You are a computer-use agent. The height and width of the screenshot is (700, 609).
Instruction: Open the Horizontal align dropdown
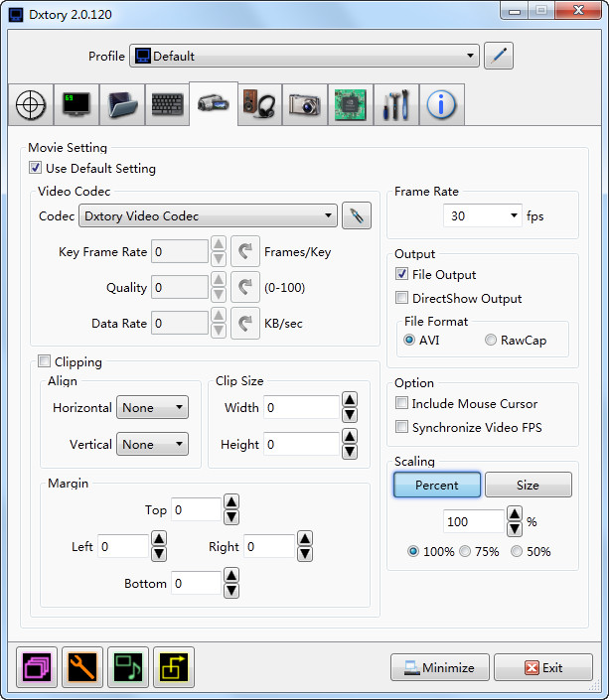152,407
